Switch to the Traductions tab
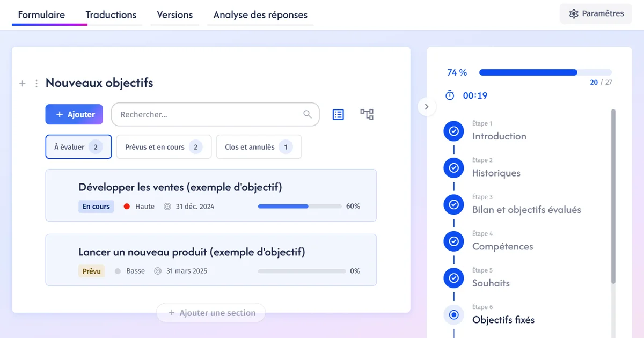The image size is (644, 338). 111,15
